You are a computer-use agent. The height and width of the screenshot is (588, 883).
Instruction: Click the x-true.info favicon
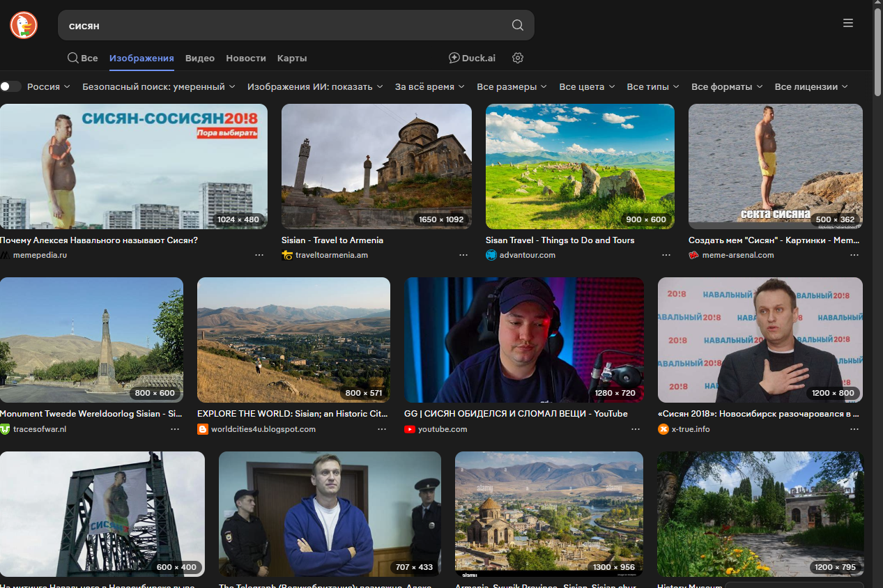pyautogui.click(x=663, y=429)
